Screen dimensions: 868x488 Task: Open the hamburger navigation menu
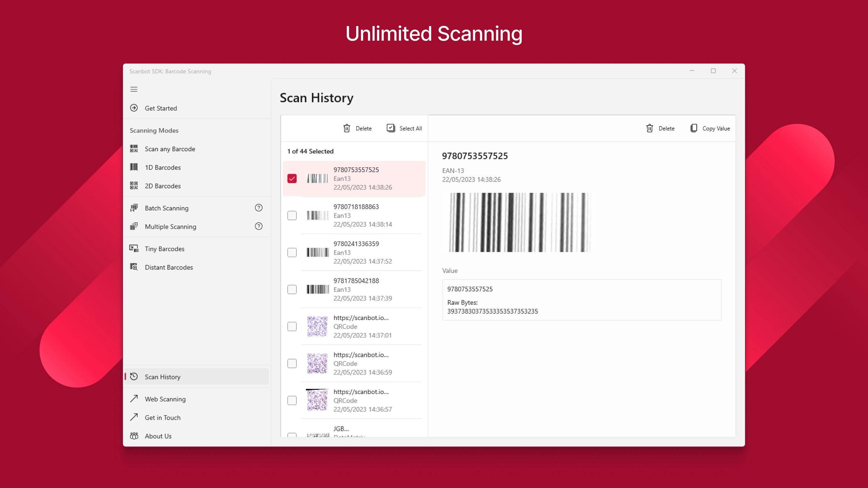coord(134,89)
